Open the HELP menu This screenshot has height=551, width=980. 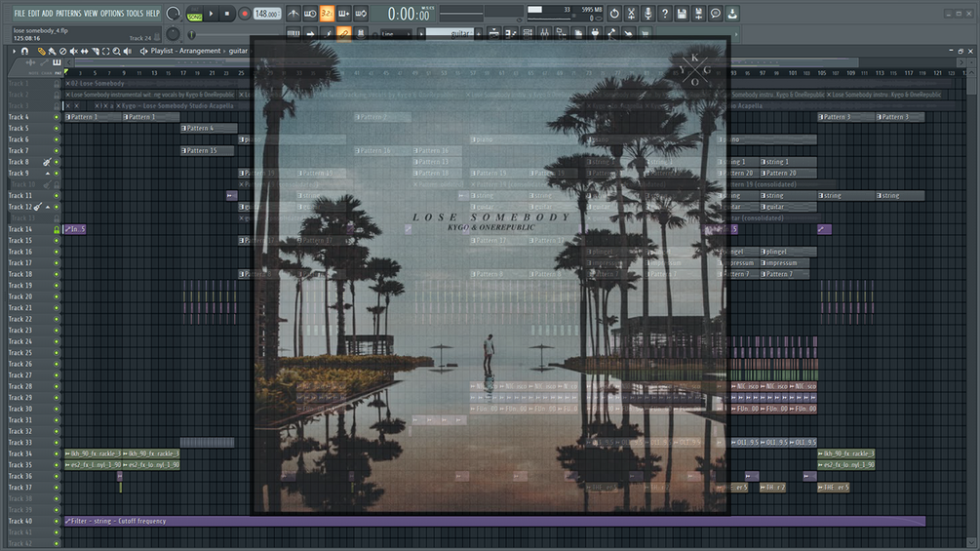pyautogui.click(x=152, y=13)
